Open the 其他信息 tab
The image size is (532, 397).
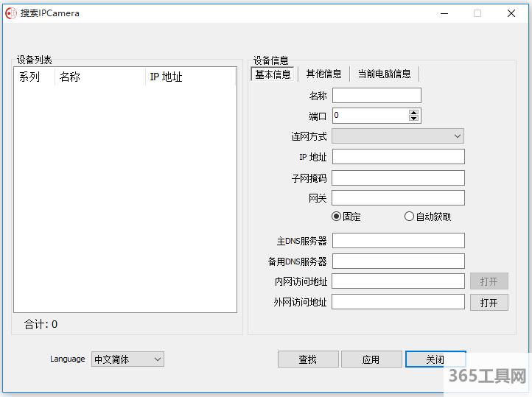coord(323,74)
